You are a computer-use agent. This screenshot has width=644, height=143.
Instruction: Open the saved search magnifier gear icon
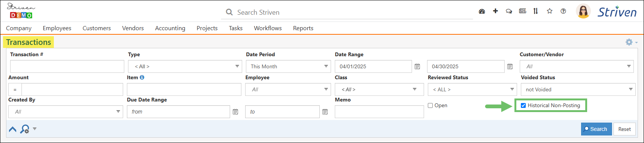coord(25,129)
